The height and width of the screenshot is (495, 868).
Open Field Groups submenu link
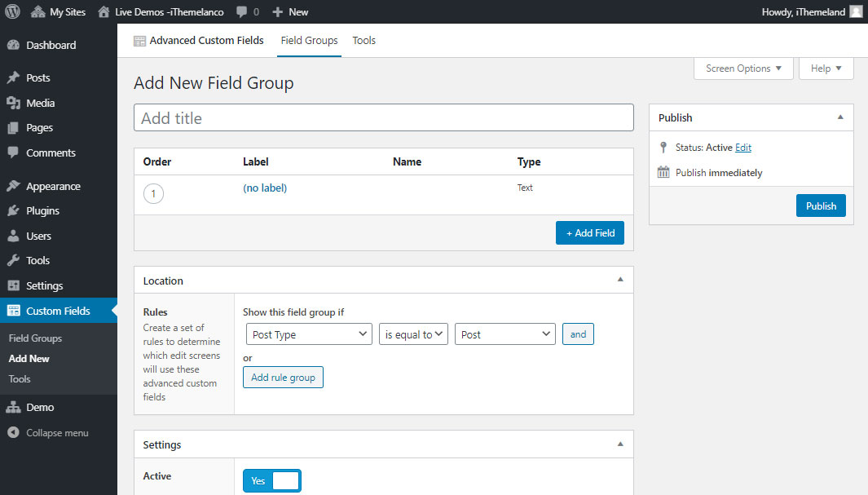(x=35, y=338)
